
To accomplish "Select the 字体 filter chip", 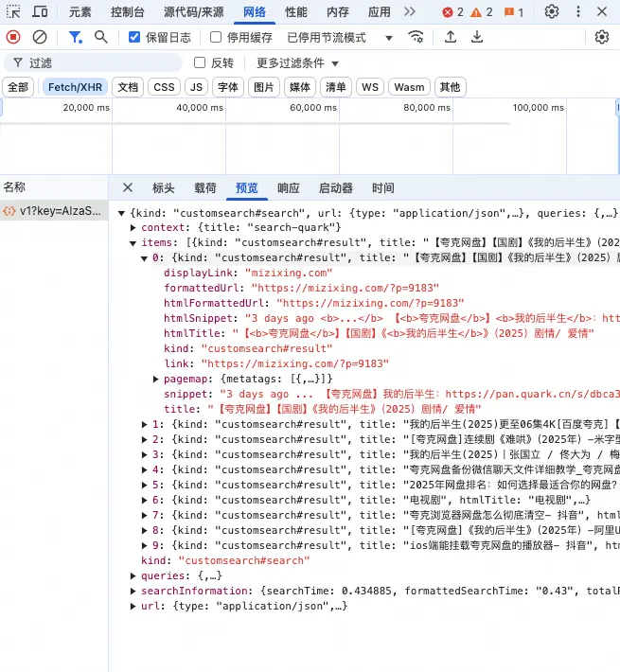I will pos(228,87).
